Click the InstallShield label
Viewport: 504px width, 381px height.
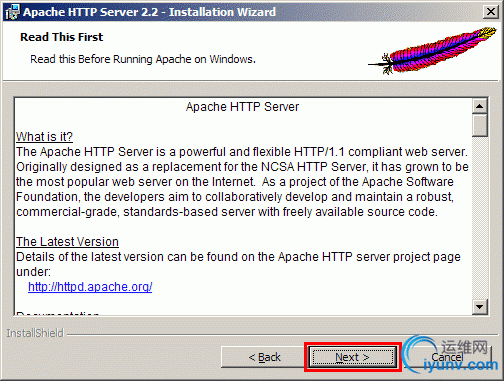click(35, 333)
